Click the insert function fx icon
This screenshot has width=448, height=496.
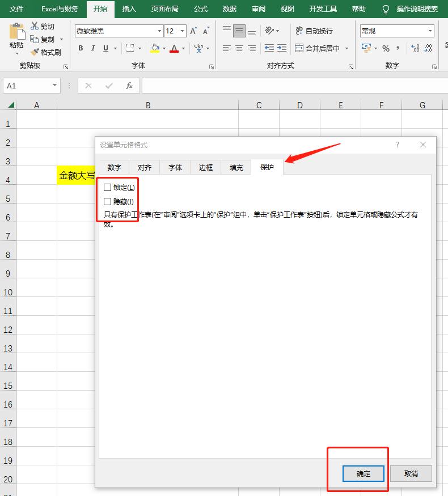(x=129, y=86)
